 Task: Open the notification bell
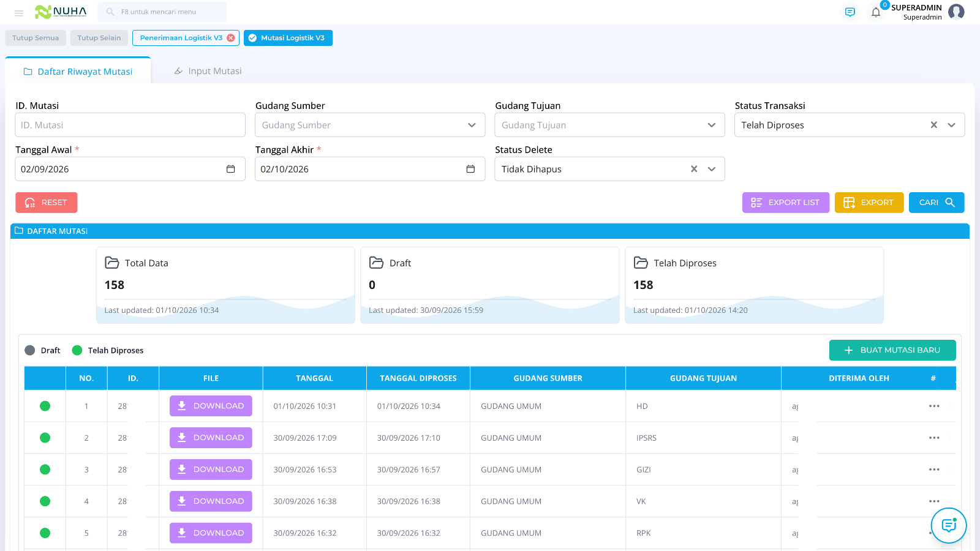click(x=876, y=12)
